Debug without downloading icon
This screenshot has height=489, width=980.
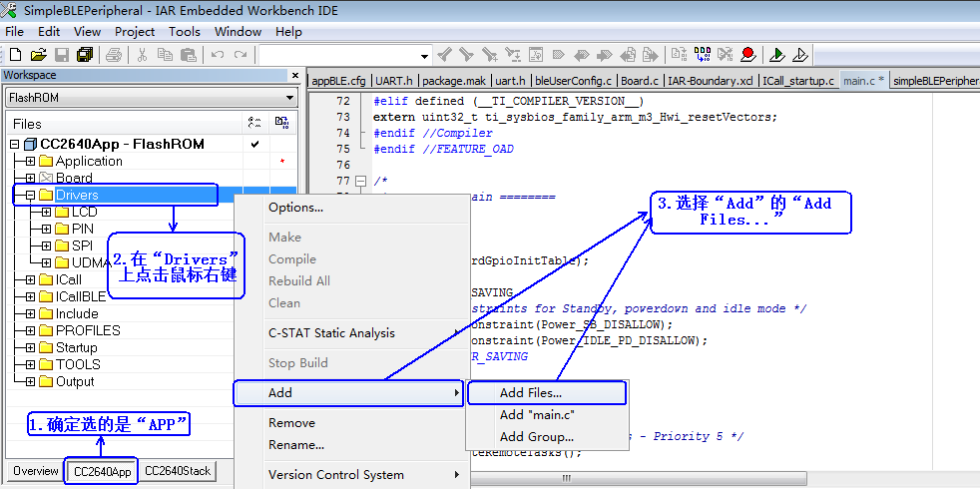pos(800,55)
